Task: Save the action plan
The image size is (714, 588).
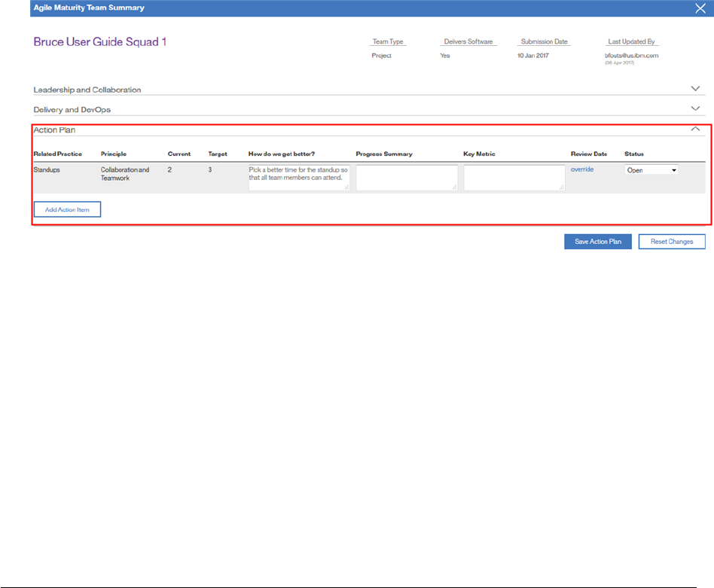Action: click(598, 242)
